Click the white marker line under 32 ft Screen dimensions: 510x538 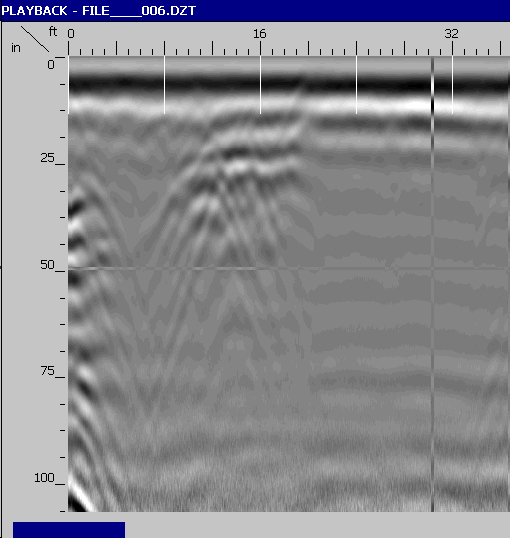click(452, 85)
